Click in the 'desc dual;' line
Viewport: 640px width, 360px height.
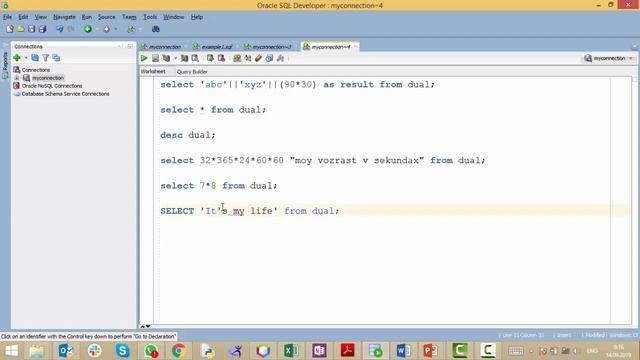pos(187,135)
